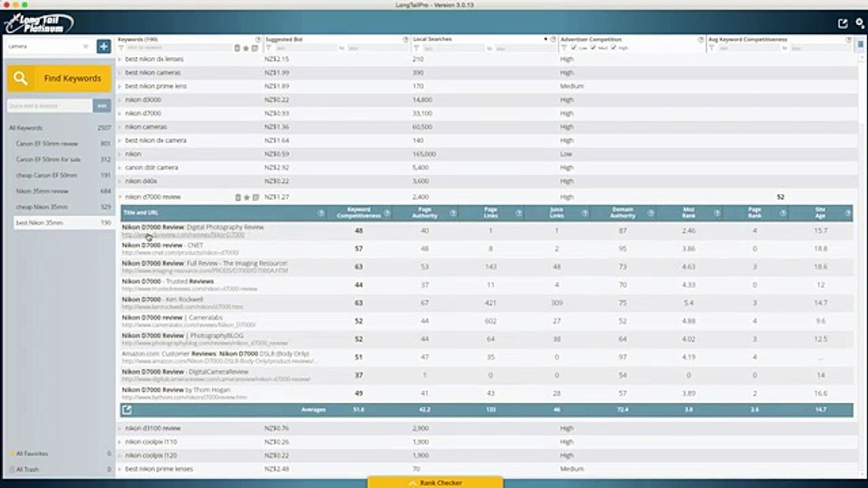Open help for the Advertiser Competition column
This screenshot has width=868, height=488.
point(701,39)
